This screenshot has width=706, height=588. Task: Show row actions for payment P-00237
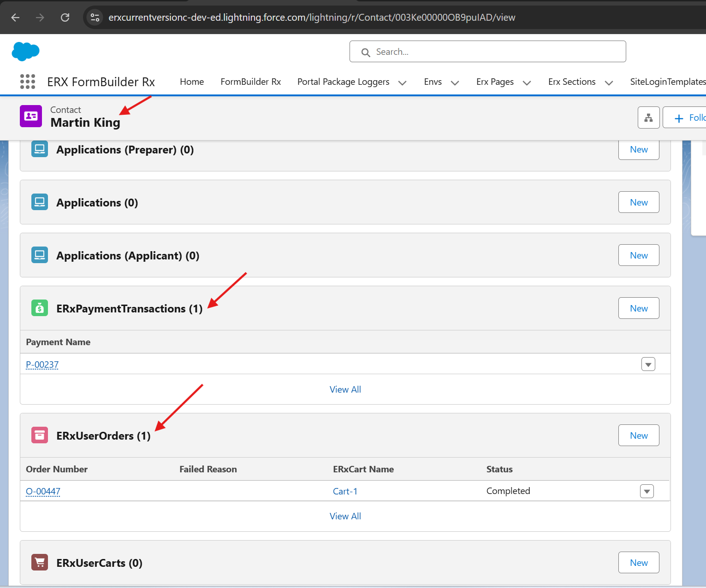[x=648, y=365]
